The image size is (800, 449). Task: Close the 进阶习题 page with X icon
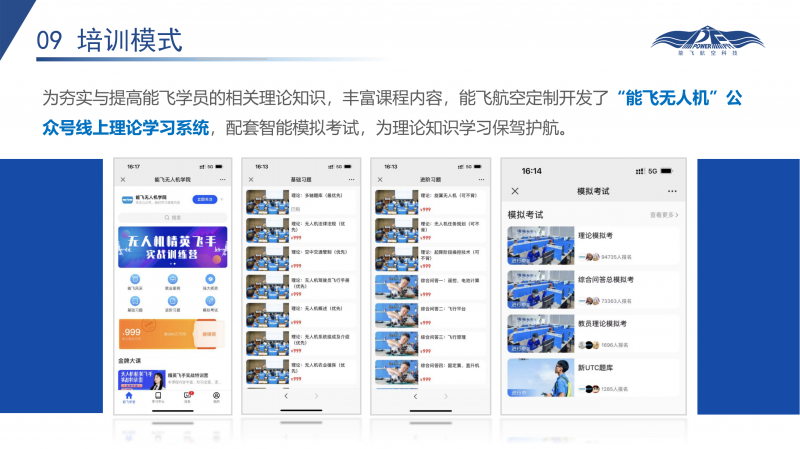tap(380, 180)
